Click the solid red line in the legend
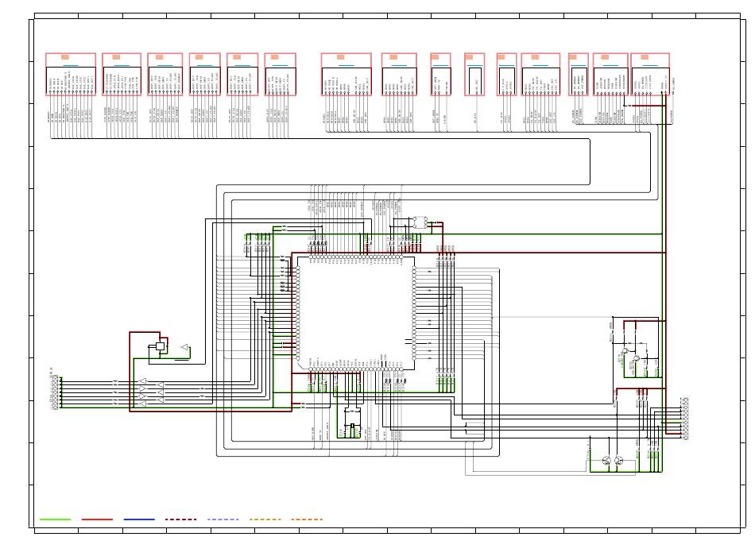Screen dimensions: 755x560 [x=97, y=519]
